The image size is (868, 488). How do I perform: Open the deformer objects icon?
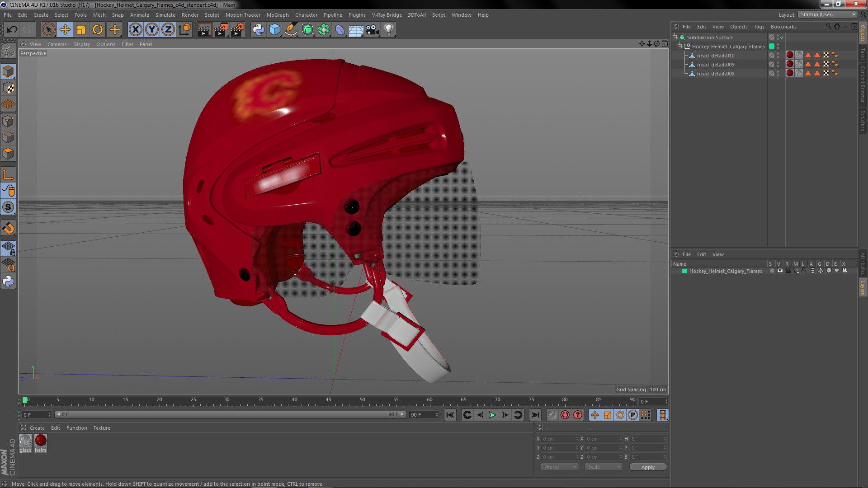coord(340,30)
